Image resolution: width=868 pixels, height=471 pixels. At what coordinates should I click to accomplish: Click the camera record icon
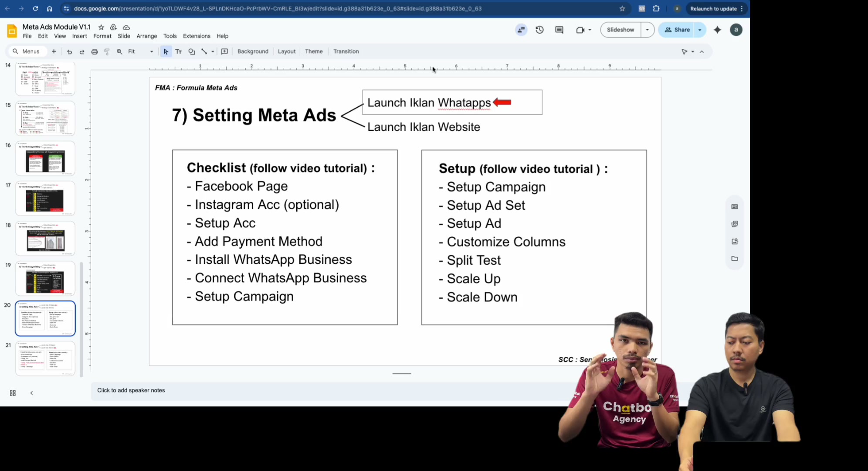coord(580,30)
